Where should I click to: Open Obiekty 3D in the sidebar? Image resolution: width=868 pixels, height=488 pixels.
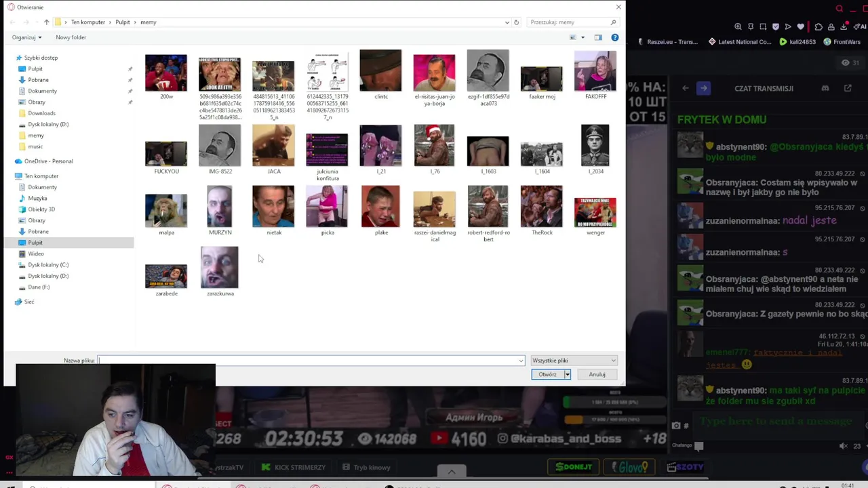(x=41, y=209)
